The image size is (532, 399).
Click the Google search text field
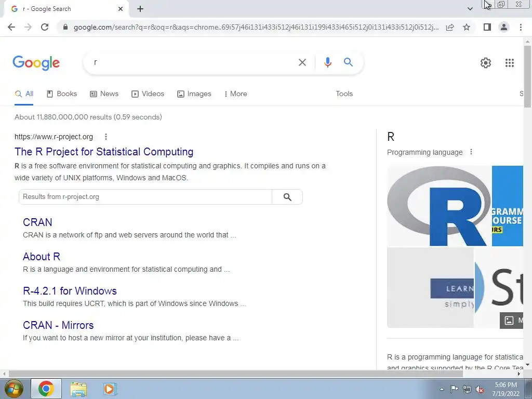tap(193, 62)
